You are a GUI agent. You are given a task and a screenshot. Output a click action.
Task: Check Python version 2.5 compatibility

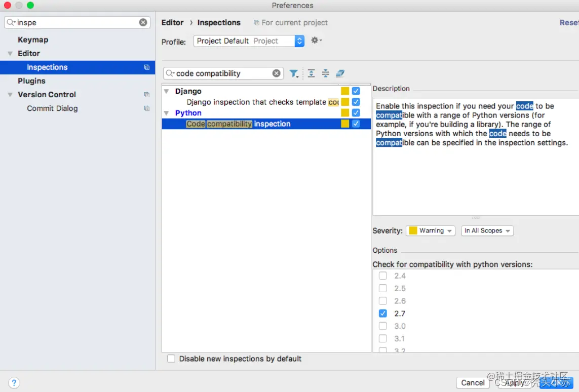(383, 288)
